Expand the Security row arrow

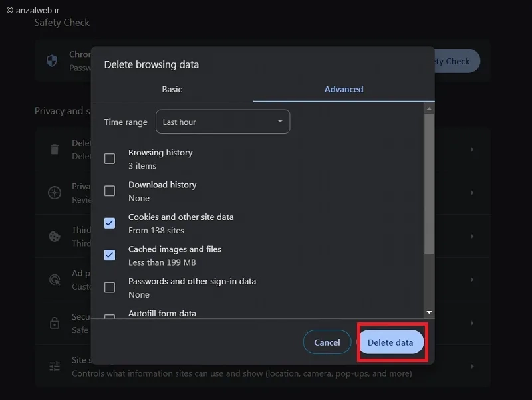[472, 323]
